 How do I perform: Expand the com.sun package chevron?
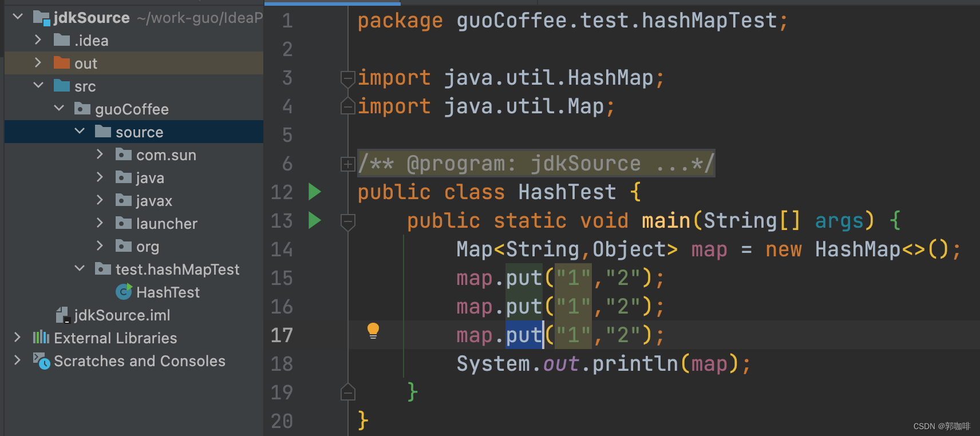pyautogui.click(x=100, y=154)
